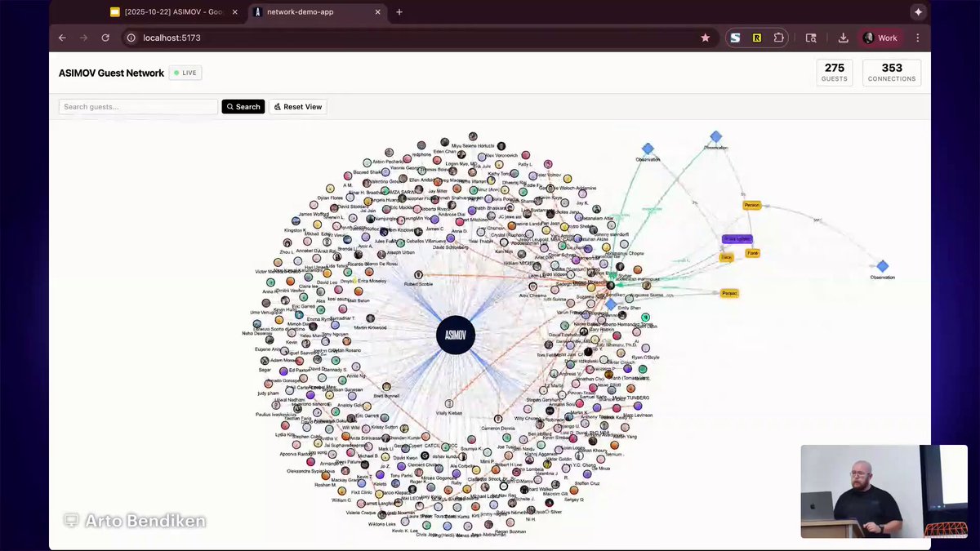Go back with browser back arrow
The width and height of the screenshot is (980, 551).
pyautogui.click(x=62, y=38)
